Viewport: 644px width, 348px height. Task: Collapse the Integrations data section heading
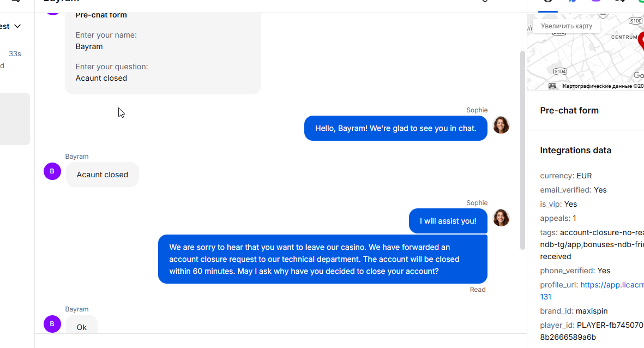pyautogui.click(x=575, y=150)
